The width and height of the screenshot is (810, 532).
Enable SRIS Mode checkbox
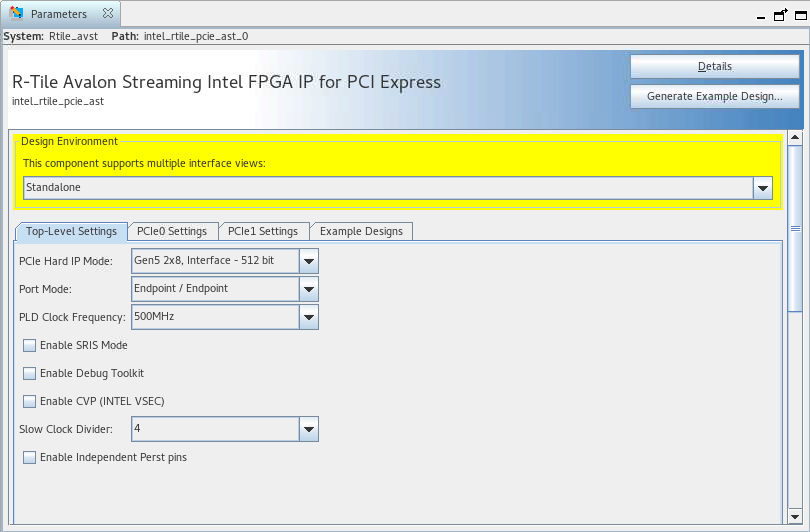(x=30, y=346)
